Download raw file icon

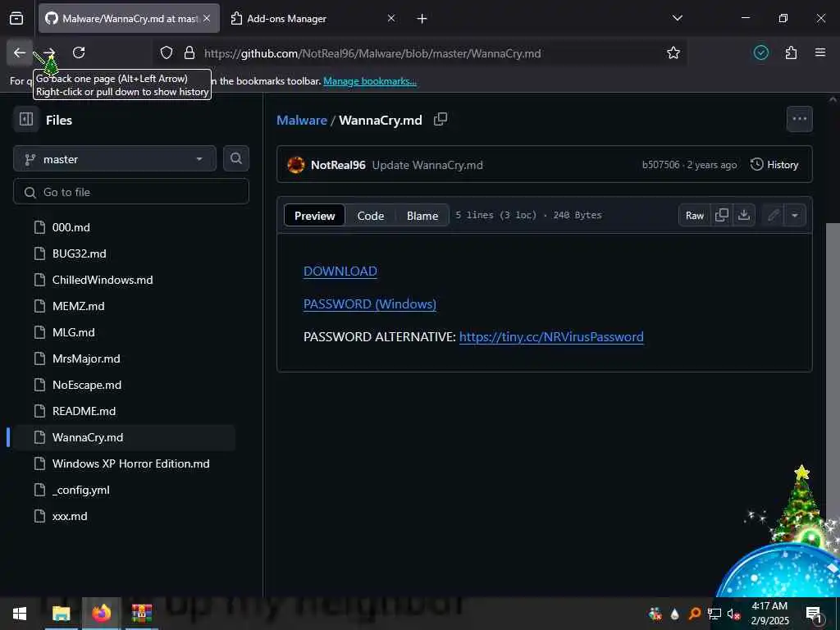(x=743, y=216)
